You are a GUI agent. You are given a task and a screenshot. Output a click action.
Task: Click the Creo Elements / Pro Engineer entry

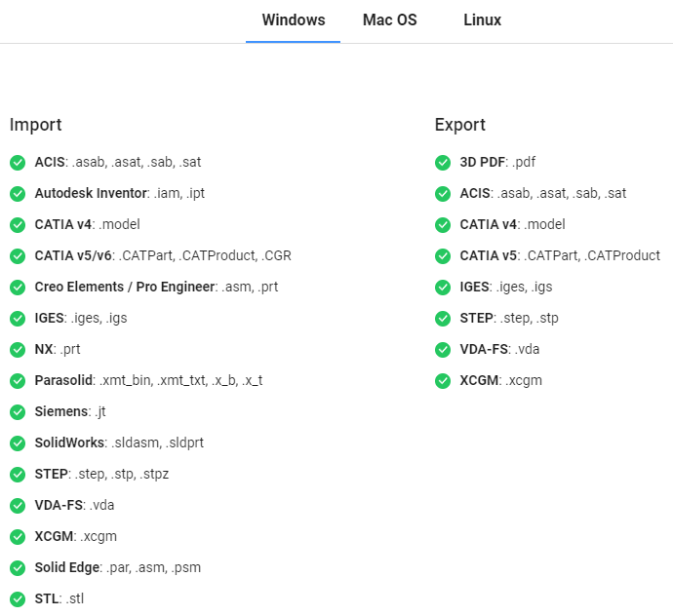click(156, 287)
